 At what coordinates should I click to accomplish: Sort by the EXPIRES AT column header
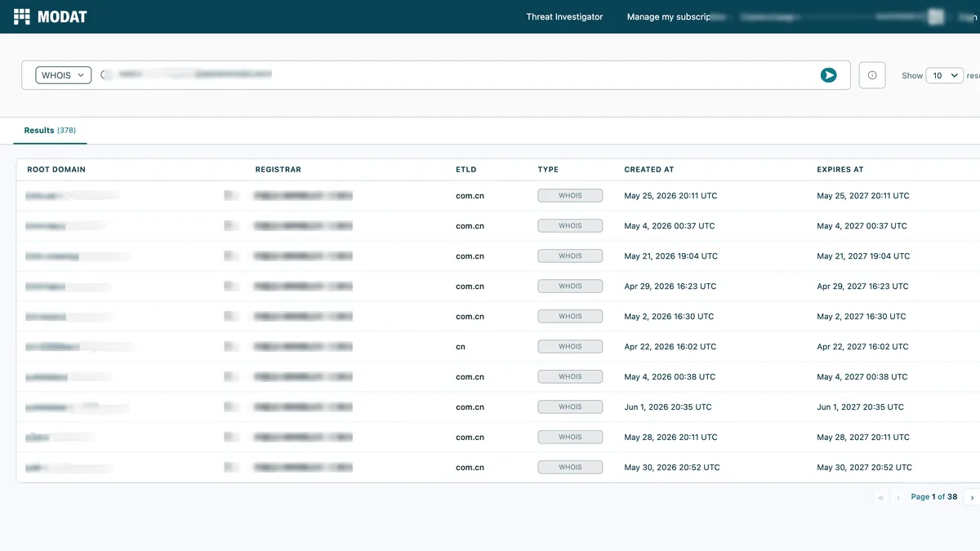[x=840, y=170]
